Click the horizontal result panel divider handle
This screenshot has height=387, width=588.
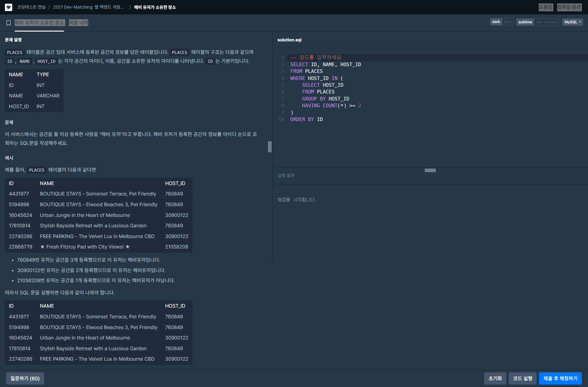[430, 170]
